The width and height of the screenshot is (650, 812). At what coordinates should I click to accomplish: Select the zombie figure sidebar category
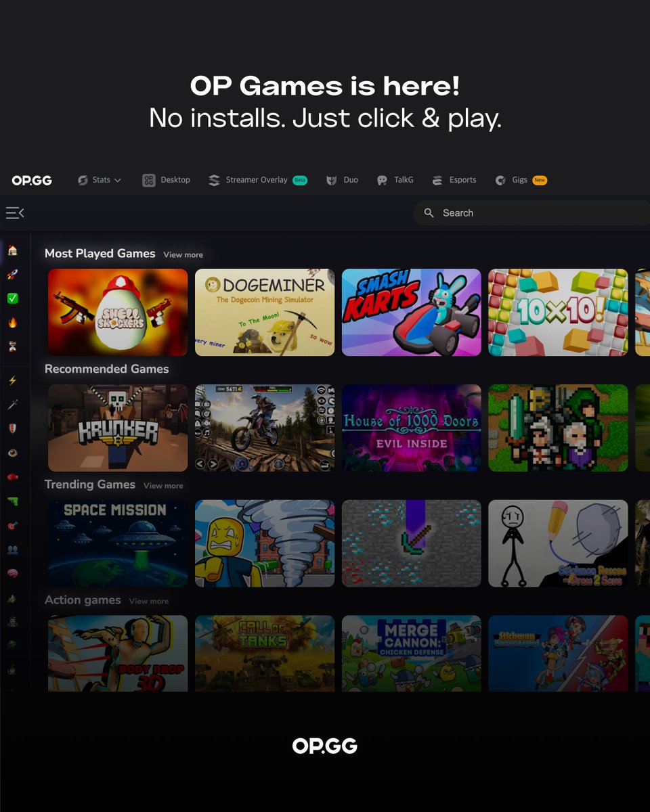[x=12, y=623]
